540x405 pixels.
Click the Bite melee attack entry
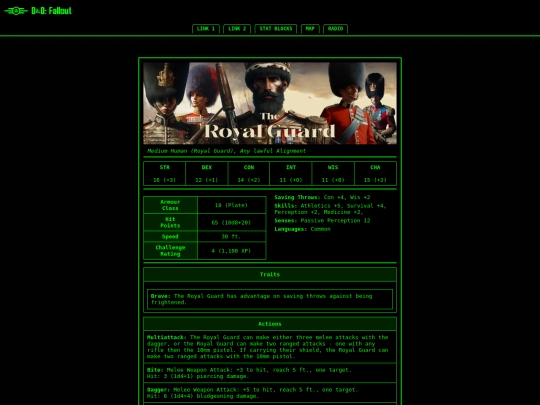point(270,373)
